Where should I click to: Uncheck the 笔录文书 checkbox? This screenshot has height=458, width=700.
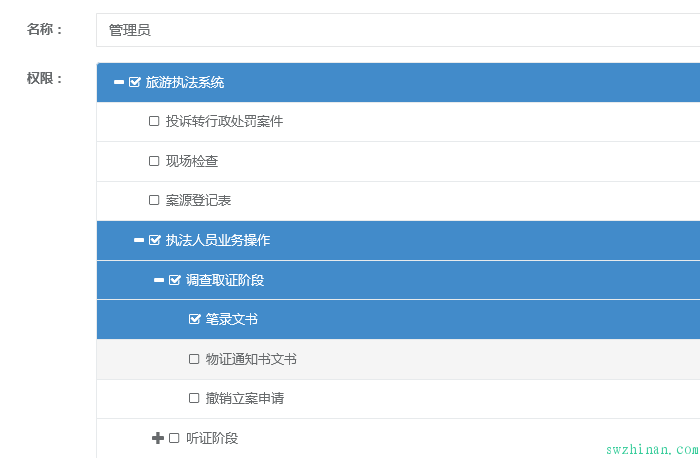(x=194, y=319)
